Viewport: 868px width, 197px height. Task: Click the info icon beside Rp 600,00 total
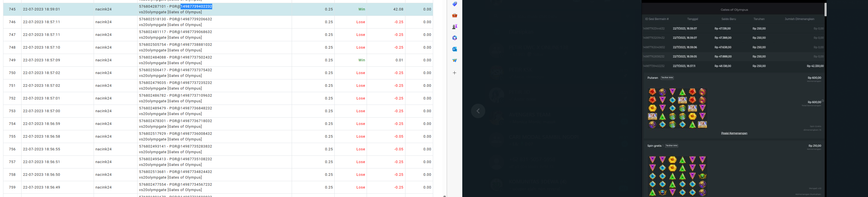pyautogui.click(x=822, y=101)
